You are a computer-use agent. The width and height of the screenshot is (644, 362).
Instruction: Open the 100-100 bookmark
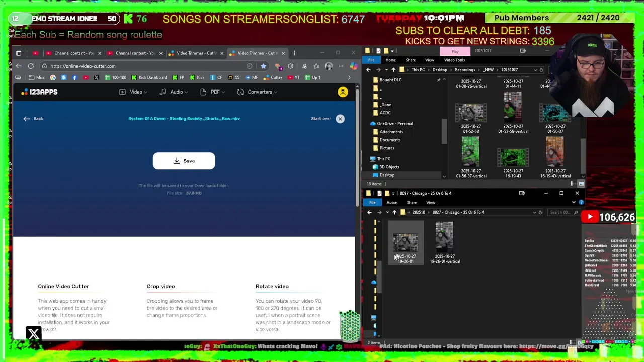click(116, 78)
